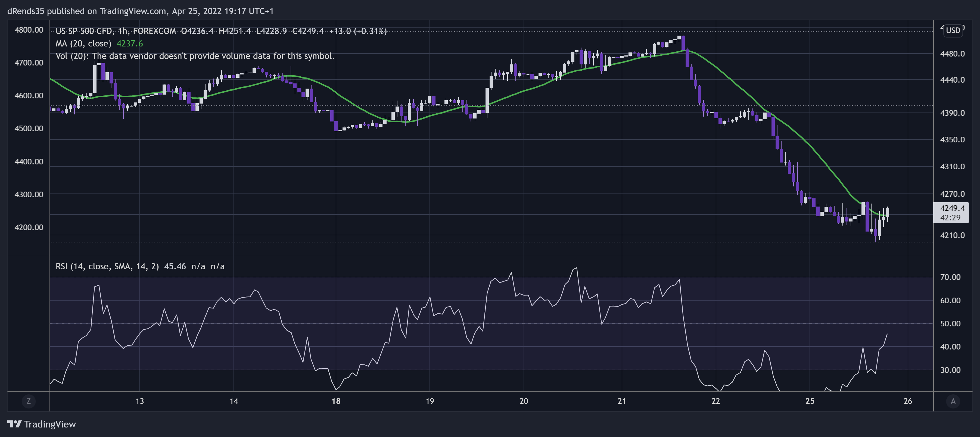980x437 pixels.
Task: Click the 4700.00 left price scale label
Action: click(29, 63)
